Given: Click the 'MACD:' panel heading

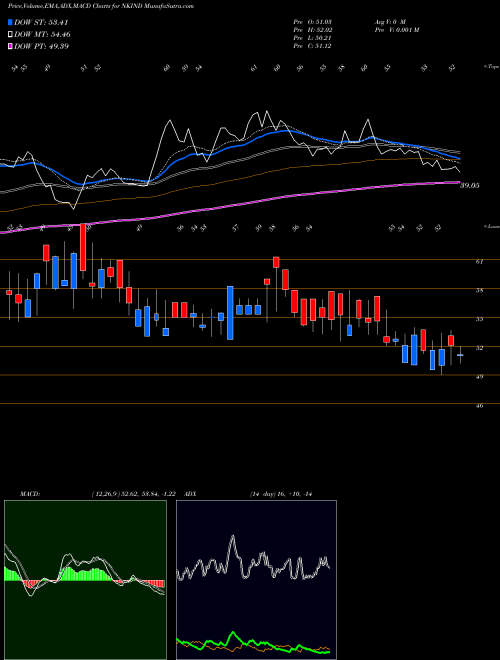Looking at the screenshot, I should pyautogui.click(x=29, y=494).
